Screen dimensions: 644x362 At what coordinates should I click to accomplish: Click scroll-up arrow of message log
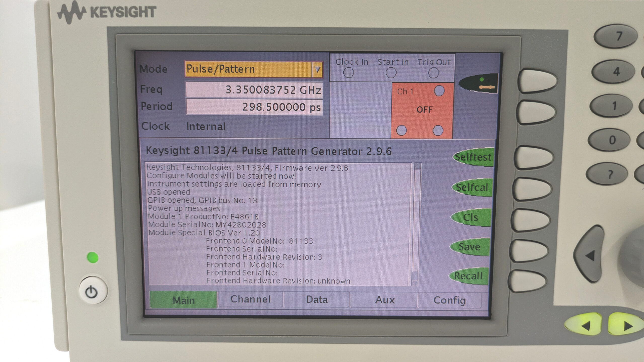pyautogui.click(x=418, y=166)
